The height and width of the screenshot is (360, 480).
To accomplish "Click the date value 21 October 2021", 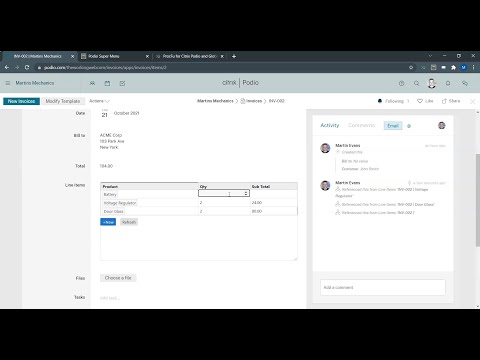I will point(120,113).
